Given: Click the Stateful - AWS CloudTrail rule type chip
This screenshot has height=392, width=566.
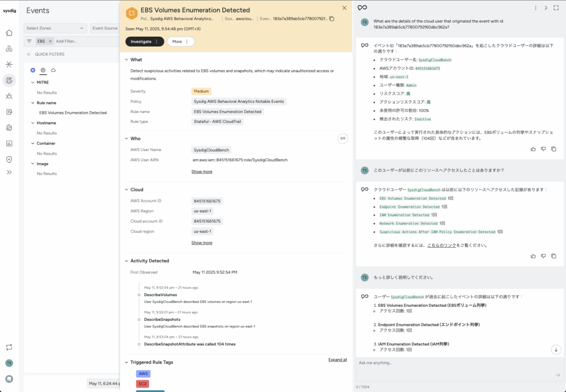Looking at the screenshot, I should pos(217,121).
